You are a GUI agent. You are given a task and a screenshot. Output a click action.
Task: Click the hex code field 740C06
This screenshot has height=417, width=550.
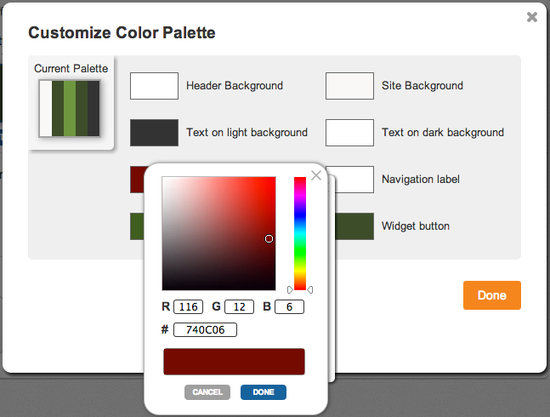coord(205,330)
